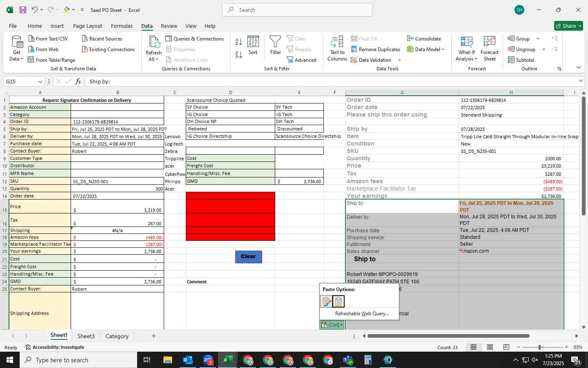
Task: Import data From Text/CSV
Action: [x=48, y=38]
